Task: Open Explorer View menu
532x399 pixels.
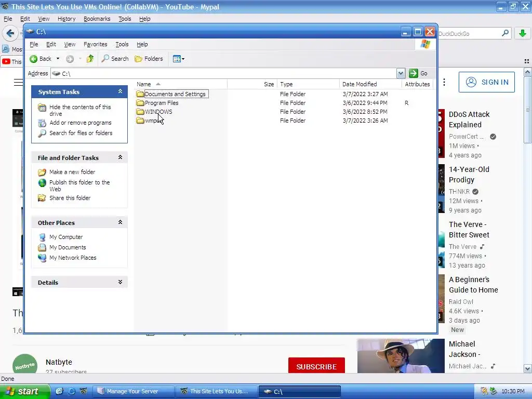Action: tap(70, 44)
